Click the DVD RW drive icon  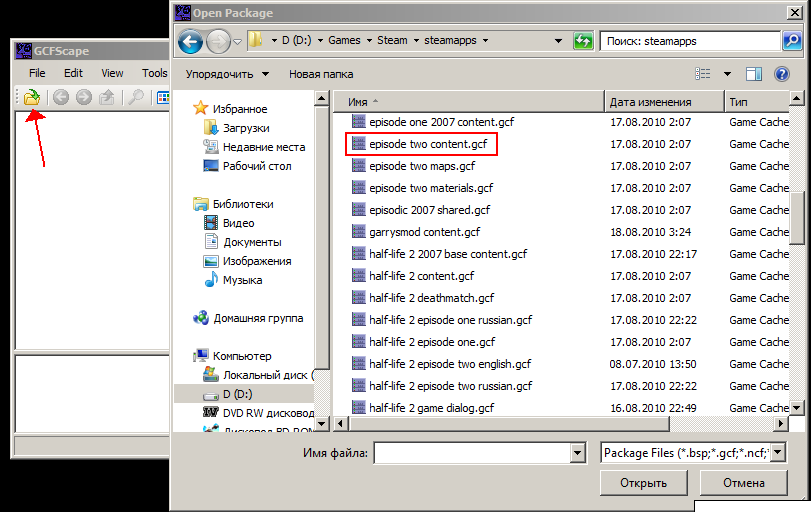[211, 412]
